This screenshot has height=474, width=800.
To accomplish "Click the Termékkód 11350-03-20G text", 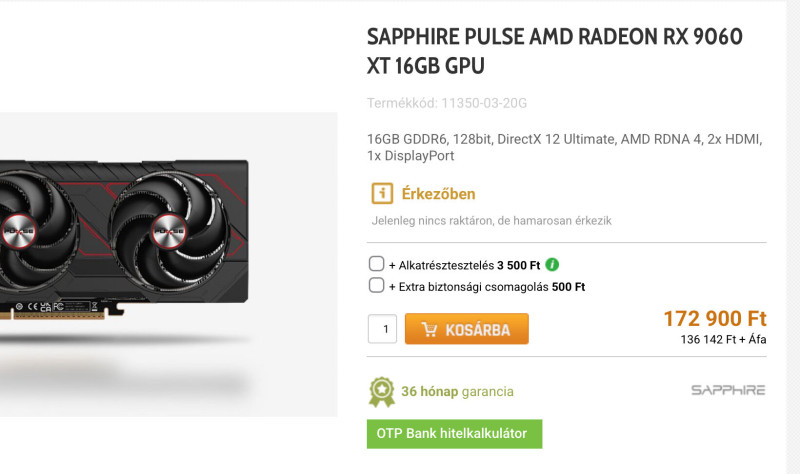I will pyautogui.click(x=447, y=103).
